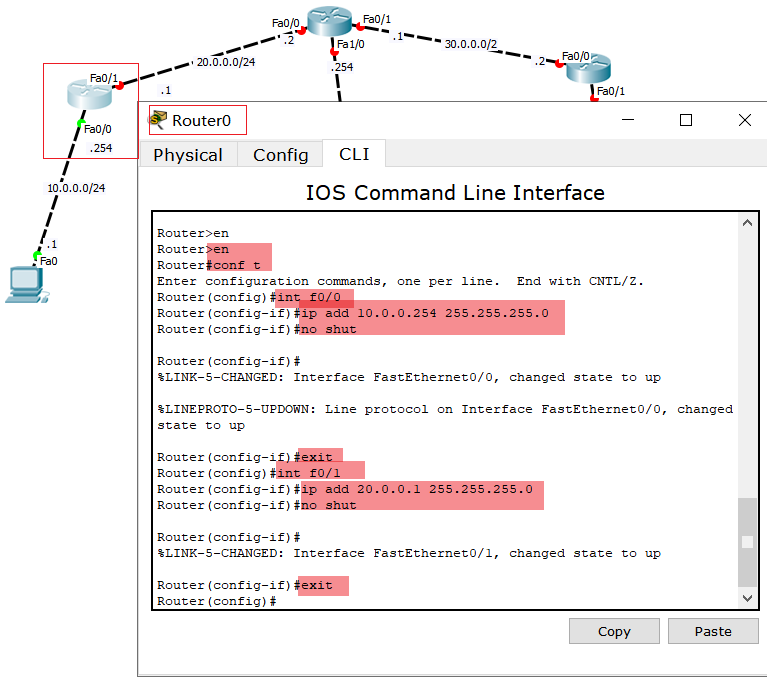Click the CLI scrollbar up arrow
Viewport: 767px width, 679px height.
(x=747, y=223)
